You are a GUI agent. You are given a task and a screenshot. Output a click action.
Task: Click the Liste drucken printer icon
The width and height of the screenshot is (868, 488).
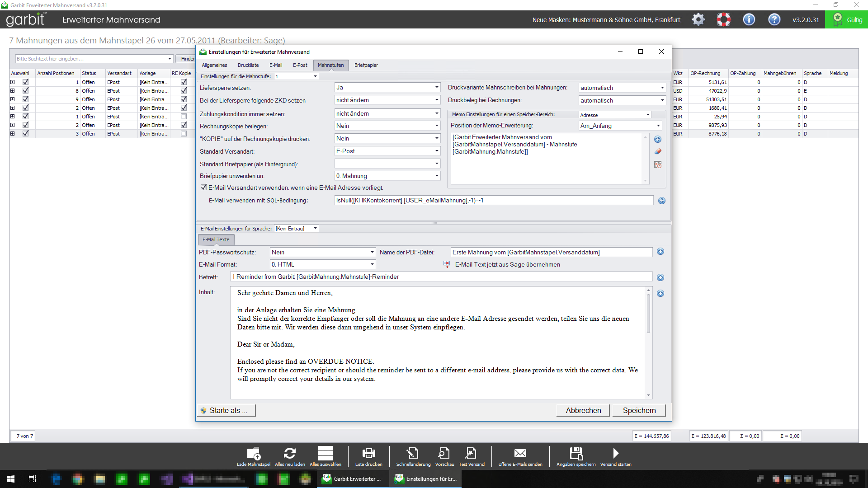(368, 453)
